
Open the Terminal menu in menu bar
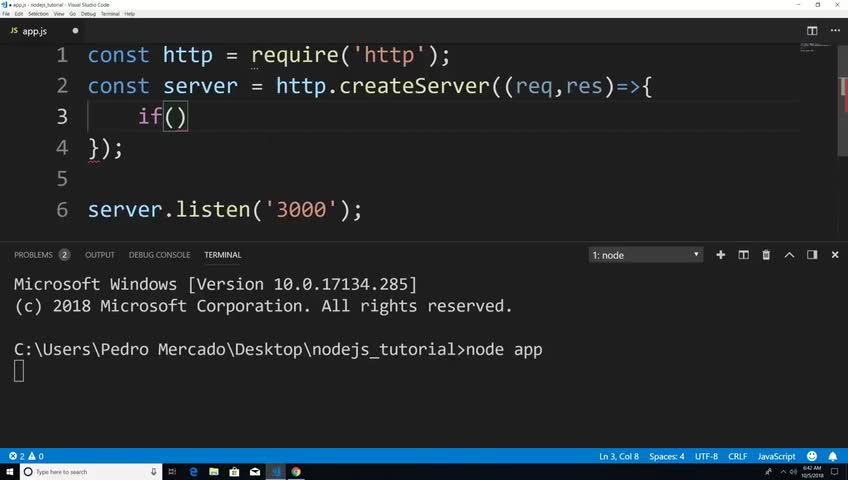pyautogui.click(x=110, y=14)
